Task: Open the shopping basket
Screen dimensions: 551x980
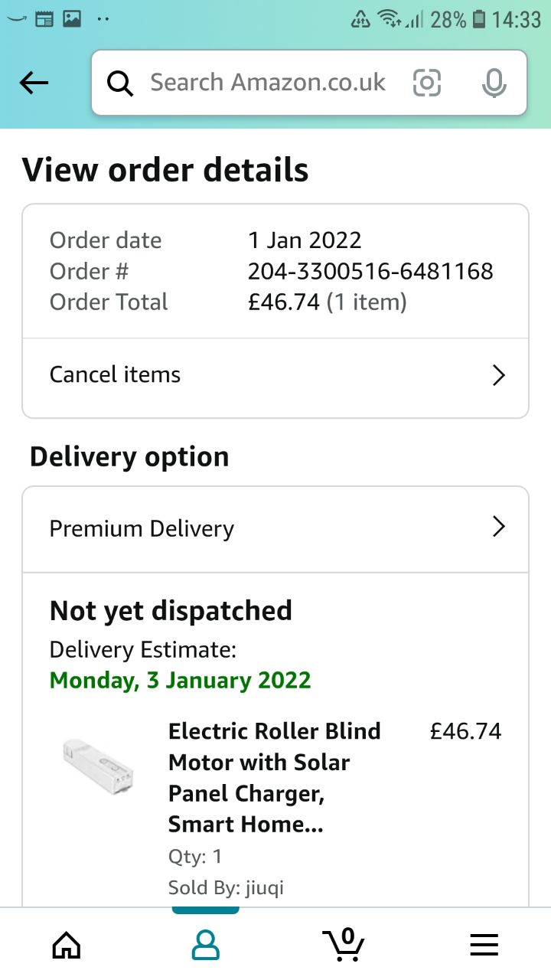Action: (344, 945)
